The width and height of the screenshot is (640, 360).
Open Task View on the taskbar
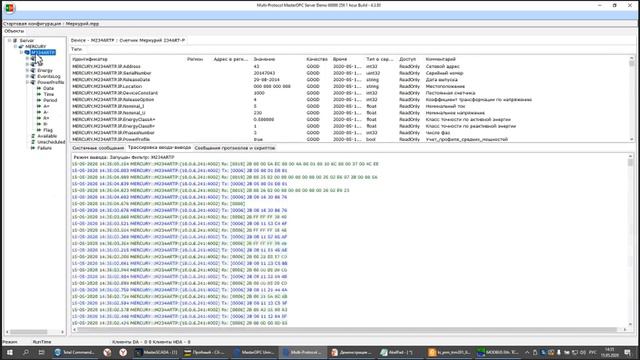click(41, 352)
